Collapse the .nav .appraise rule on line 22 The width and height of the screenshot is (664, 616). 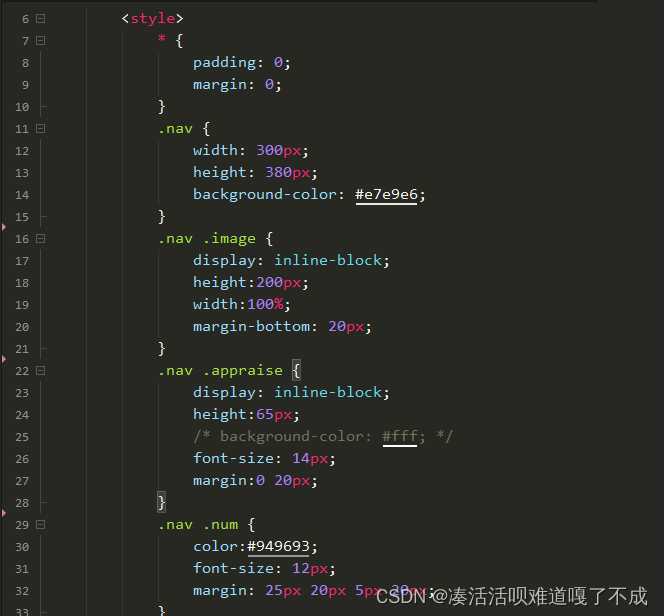[41, 371]
